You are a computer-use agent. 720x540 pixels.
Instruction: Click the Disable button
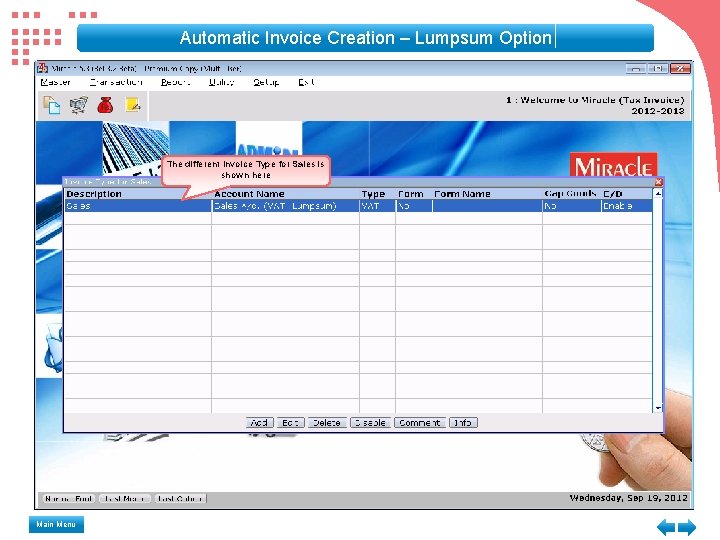pos(371,422)
